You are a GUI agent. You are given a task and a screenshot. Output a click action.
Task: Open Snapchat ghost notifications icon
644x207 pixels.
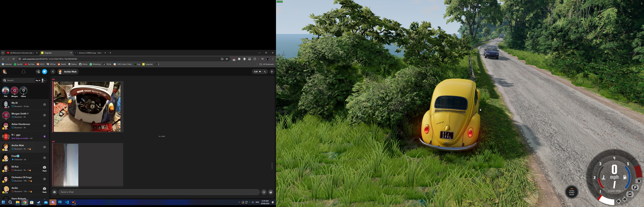click(23, 72)
